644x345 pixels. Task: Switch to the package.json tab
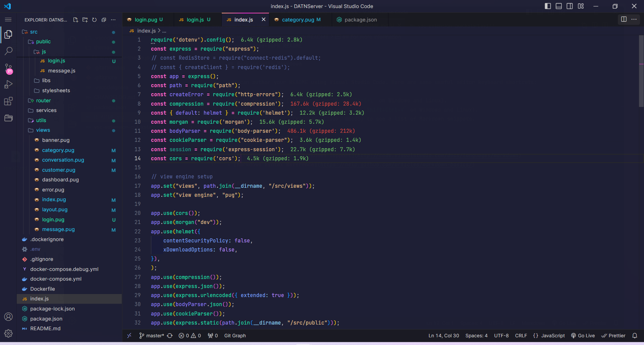coord(360,20)
